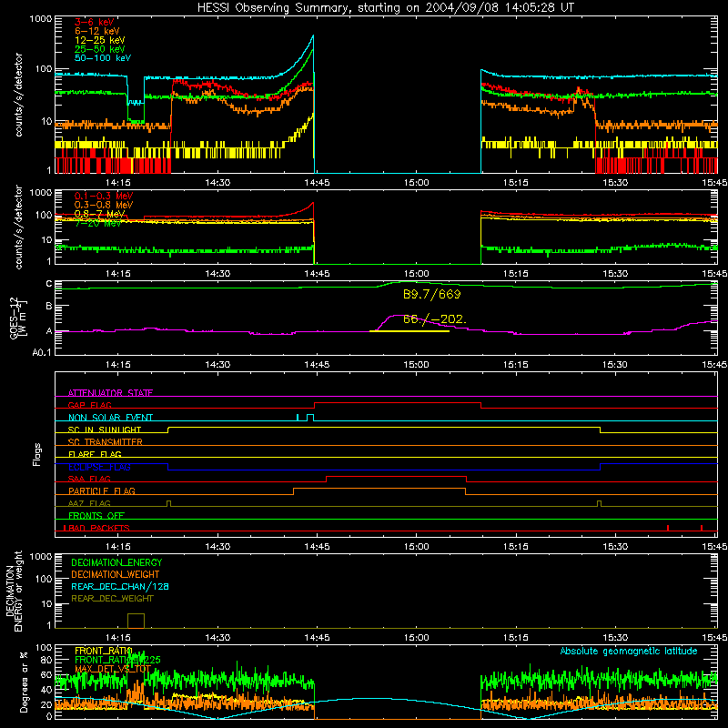Select the 14:30 tick label under the top panel
Image resolution: width=728 pixels, height=728 pixels.
217,183
